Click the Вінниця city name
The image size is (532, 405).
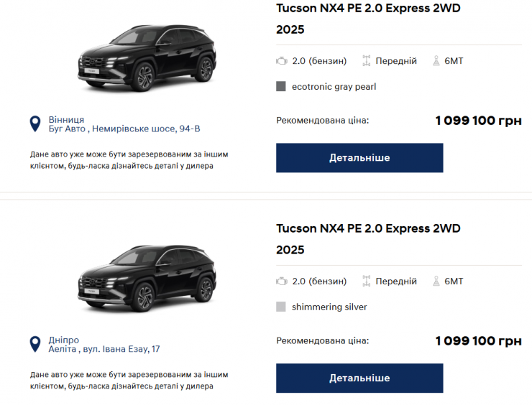[x=66, y=119]
